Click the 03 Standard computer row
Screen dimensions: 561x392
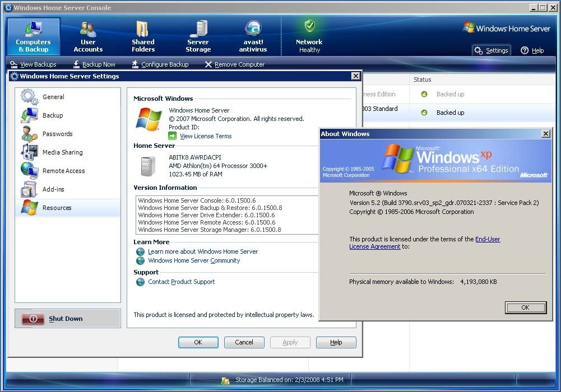(x=459, y=113)
